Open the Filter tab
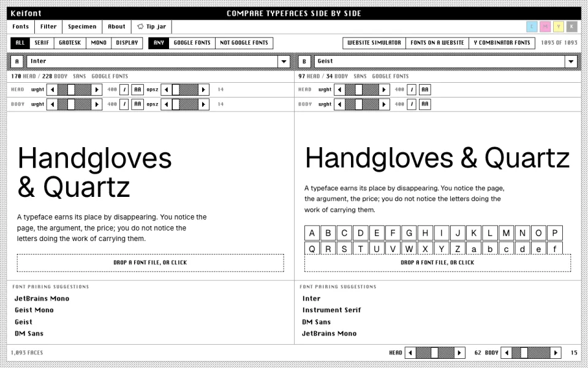588x368 pixels. click(x=48, y=26)
